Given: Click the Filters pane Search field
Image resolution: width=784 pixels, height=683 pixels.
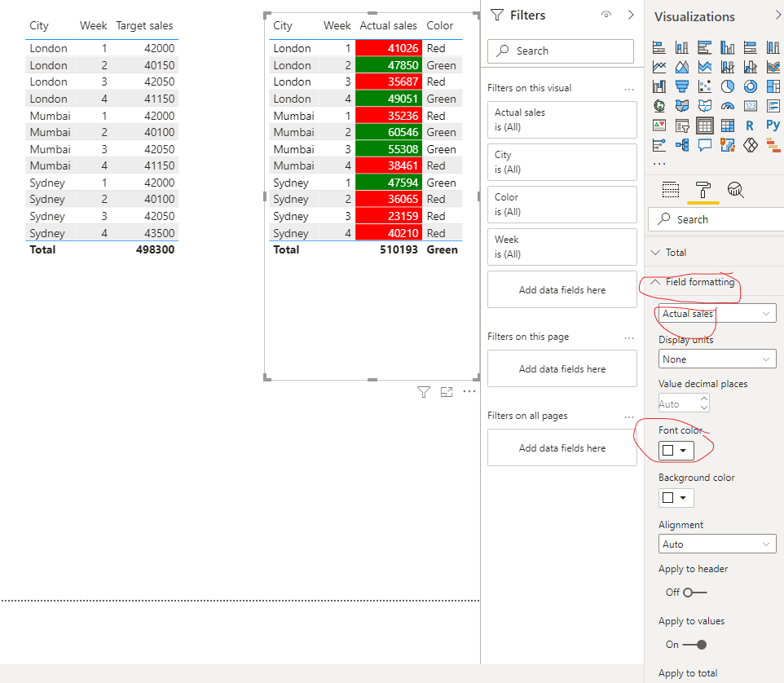Looking at the screenshot, I should 561,51.
